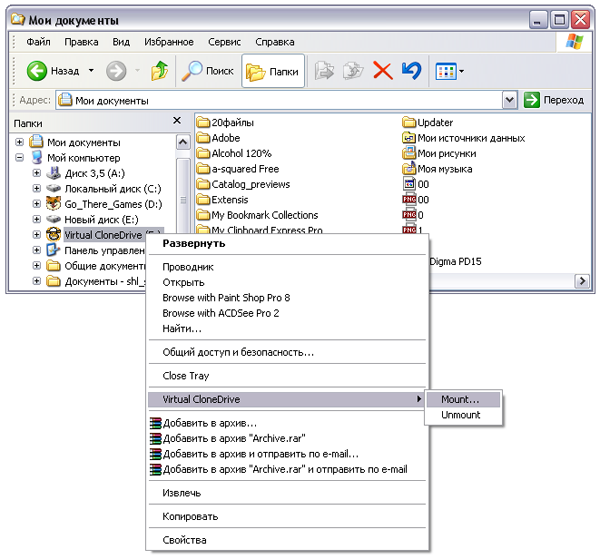Open the Файл menu
Screen dimensions: 600x559
point(38,42)
